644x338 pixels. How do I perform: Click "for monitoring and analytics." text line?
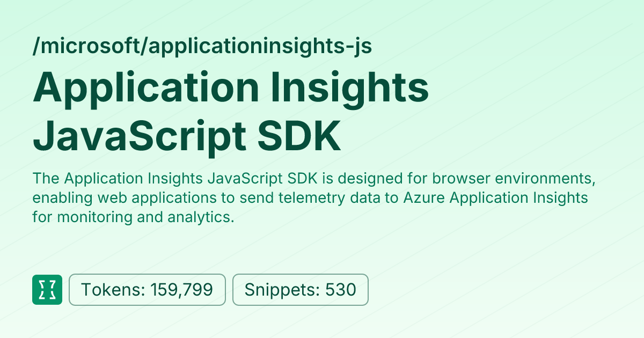pos(134,217)
